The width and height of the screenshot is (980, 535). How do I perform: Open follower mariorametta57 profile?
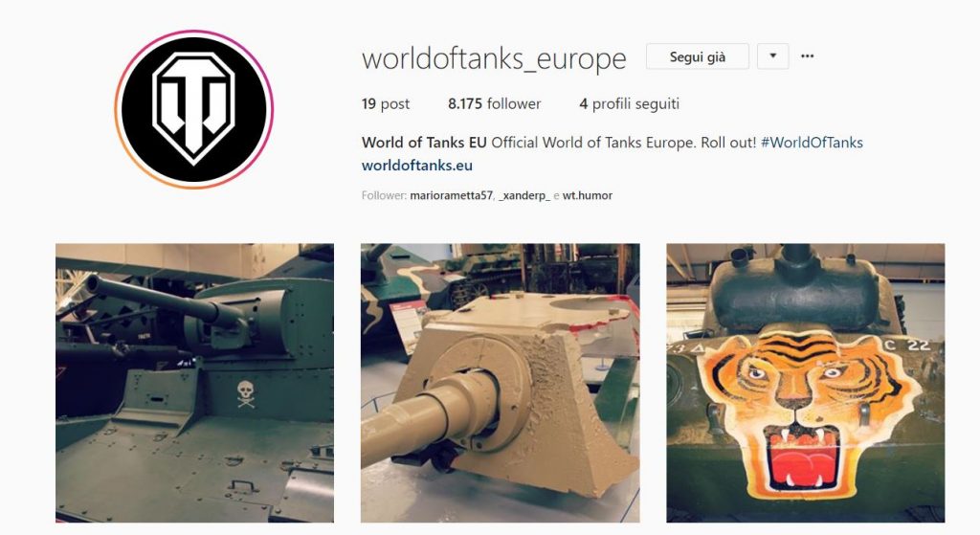(x=452, y=195)
